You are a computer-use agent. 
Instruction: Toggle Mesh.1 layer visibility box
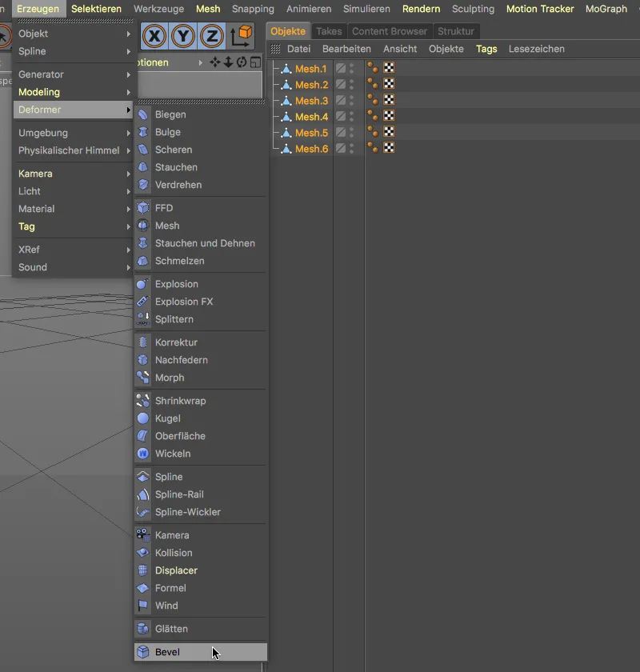(x=341, y=68)
